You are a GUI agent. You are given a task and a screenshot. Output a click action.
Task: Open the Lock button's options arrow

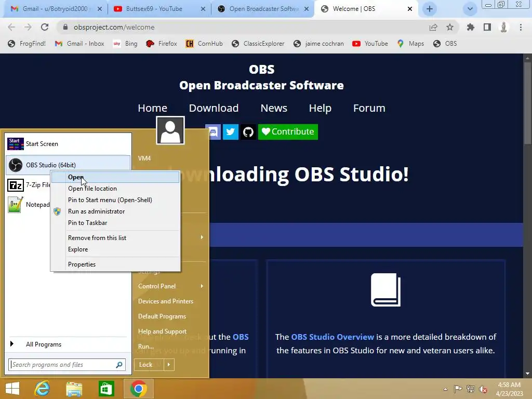pyautogui.click(x=169, y=365)
